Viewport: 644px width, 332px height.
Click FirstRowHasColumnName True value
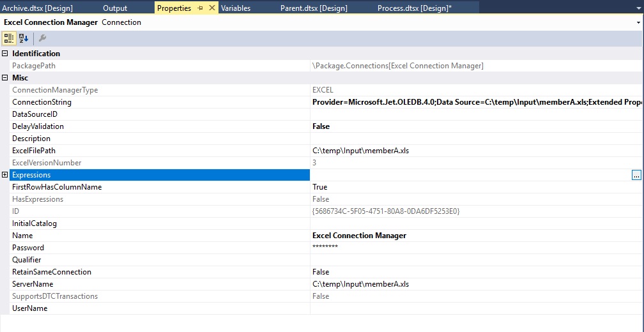(319, 187)
